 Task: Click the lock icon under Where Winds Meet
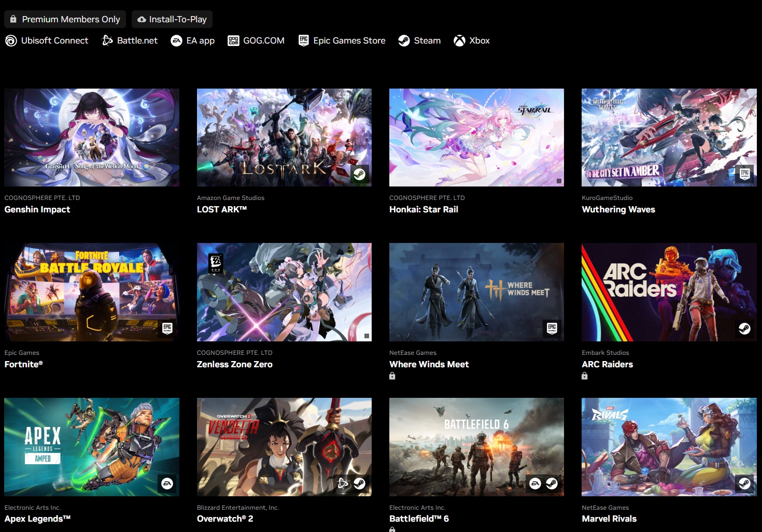(x=392, y=376)
